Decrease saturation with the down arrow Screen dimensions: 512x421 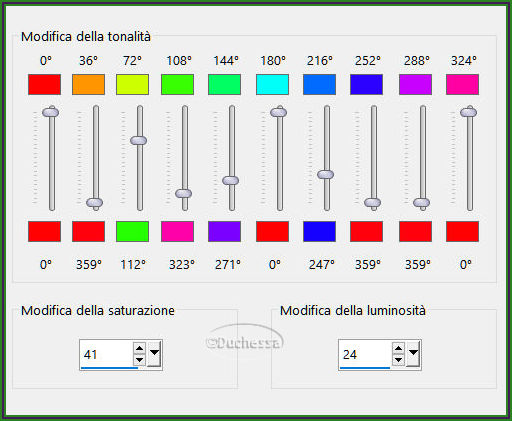(139, 360)
